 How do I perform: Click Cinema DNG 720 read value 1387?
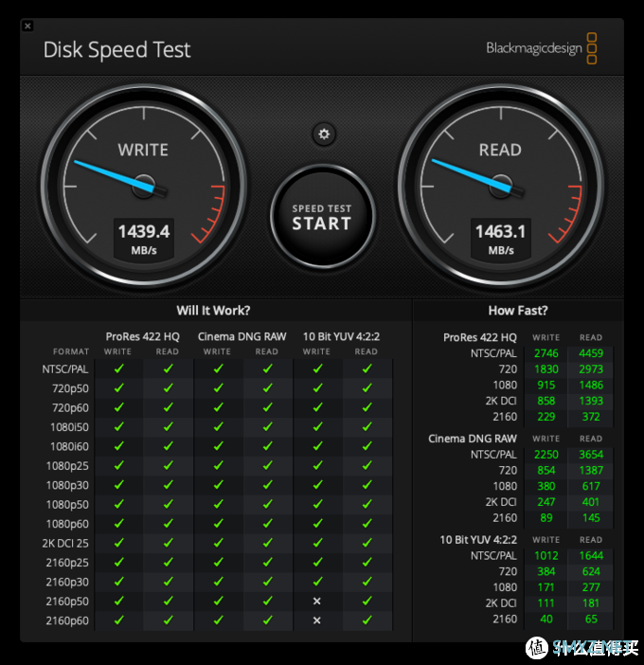tap(591, 471)
